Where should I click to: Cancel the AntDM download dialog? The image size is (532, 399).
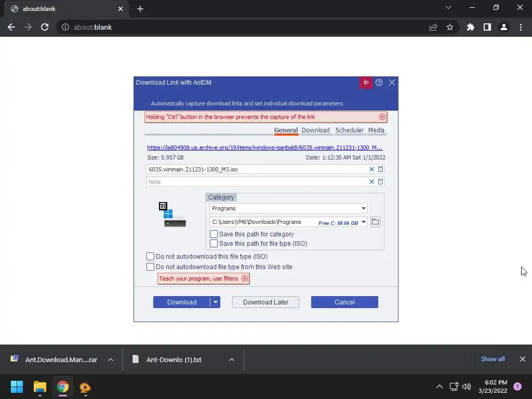pyautogui.click(x=344, y=302)
